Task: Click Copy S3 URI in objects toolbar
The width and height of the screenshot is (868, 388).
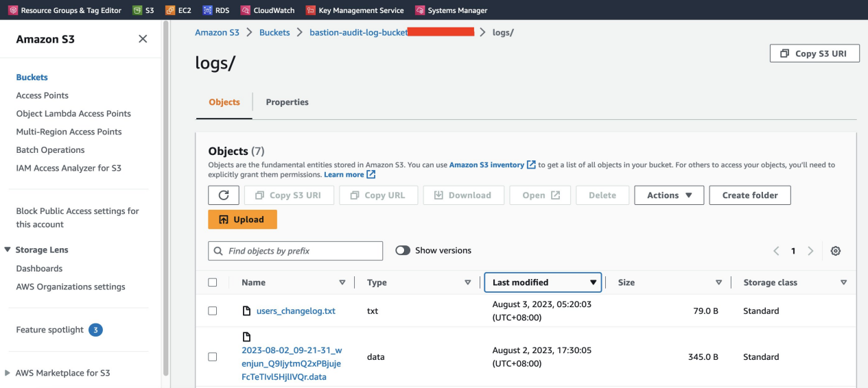Action: click(289, 195)
